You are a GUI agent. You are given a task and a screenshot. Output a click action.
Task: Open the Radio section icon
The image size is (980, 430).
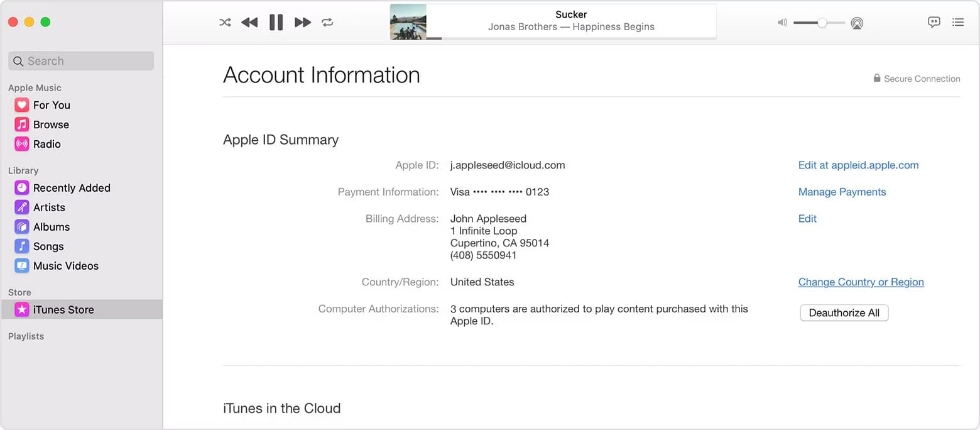22,144
